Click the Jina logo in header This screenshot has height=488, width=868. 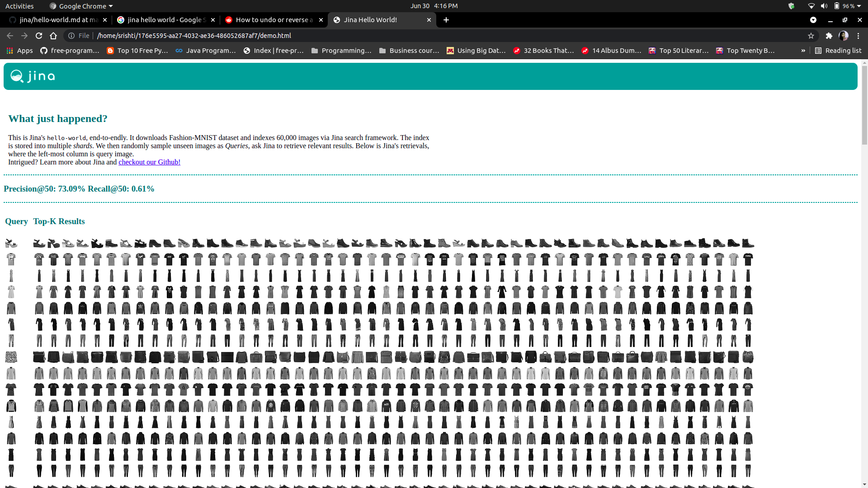pyautogui.click(x=33, y=76)
